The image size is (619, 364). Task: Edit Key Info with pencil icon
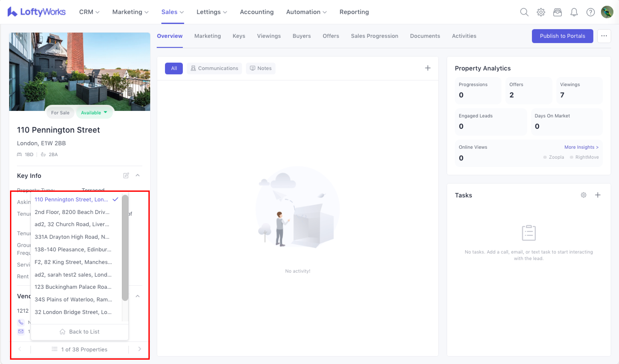pyautogui.click(x=126, y=175)
